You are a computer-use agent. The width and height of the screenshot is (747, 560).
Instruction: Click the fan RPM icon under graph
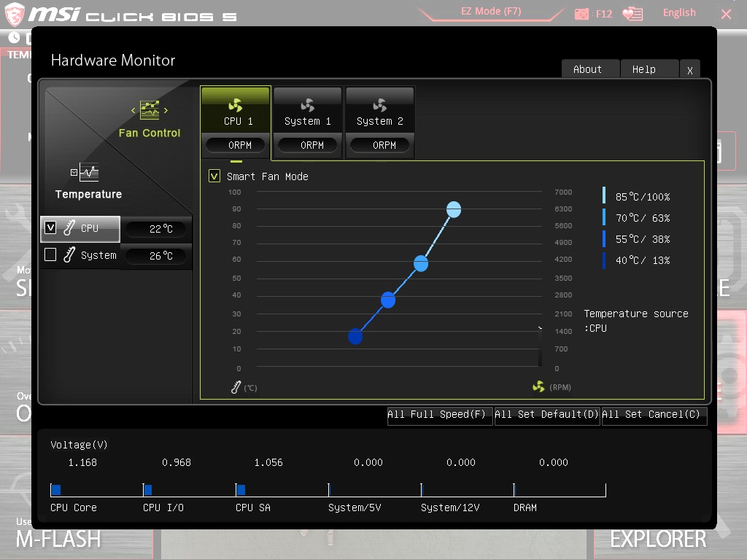pos(538,386)
